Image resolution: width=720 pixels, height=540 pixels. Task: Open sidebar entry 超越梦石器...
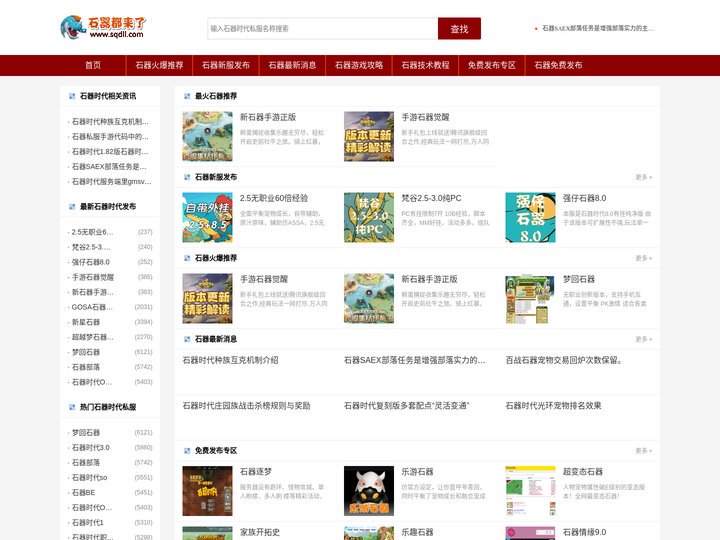92,337
